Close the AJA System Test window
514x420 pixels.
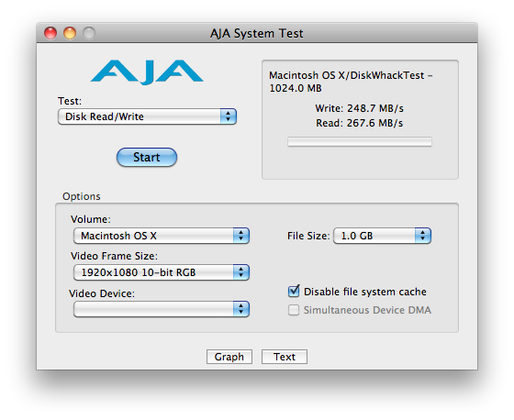50,33
